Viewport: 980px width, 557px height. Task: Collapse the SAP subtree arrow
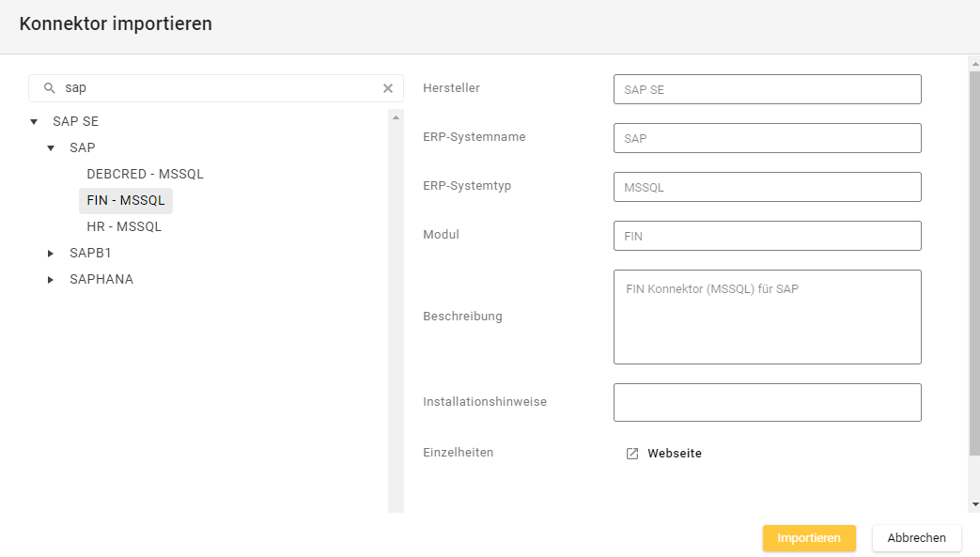[51, 147]
